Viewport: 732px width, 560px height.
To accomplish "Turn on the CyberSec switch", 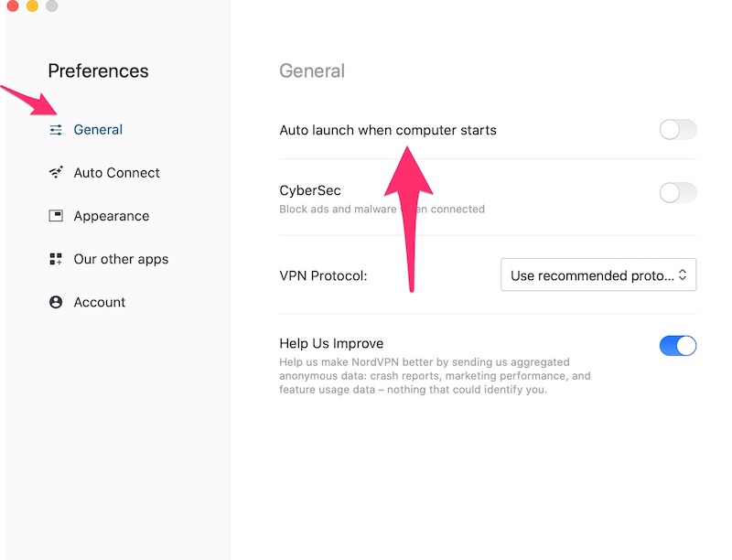I will coord(677,192).
